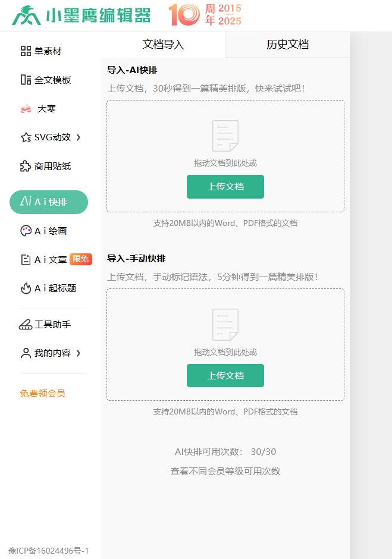
Task: Click the 10周年 anniversary badge
Action: click(205, 15)
